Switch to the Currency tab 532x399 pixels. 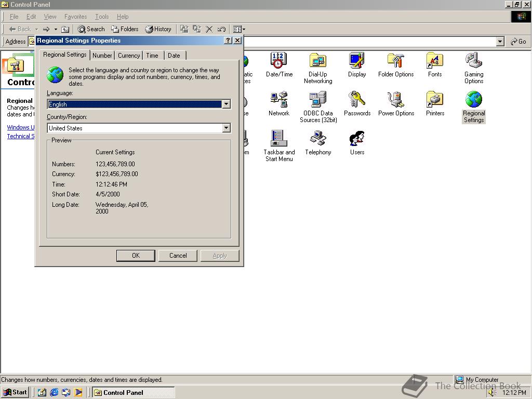click(129, 55)
